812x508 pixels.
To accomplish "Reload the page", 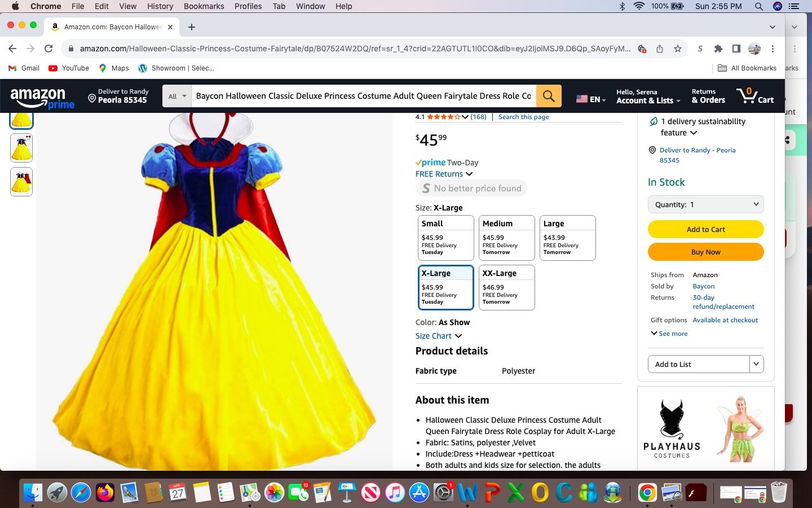I will pos(48,49).
